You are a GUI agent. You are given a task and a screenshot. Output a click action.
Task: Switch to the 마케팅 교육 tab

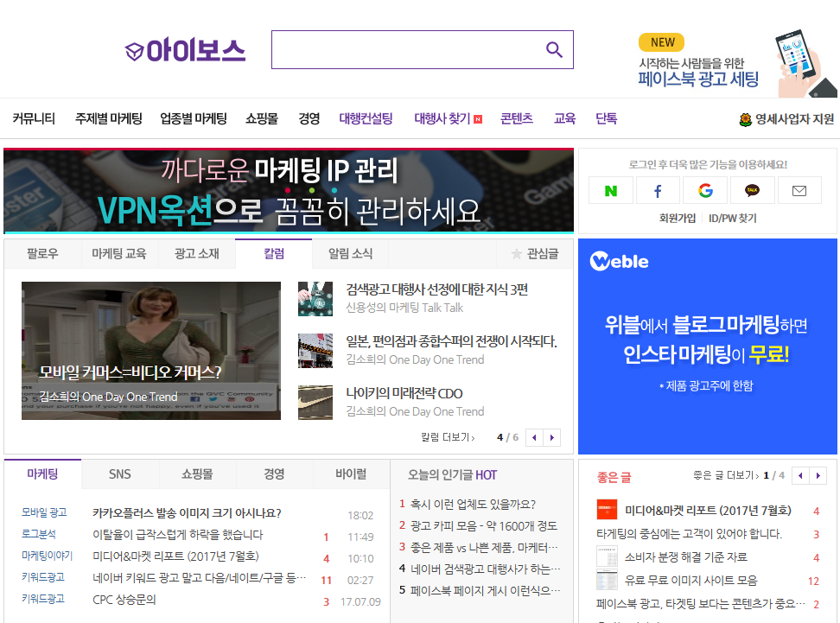[119, 254]
